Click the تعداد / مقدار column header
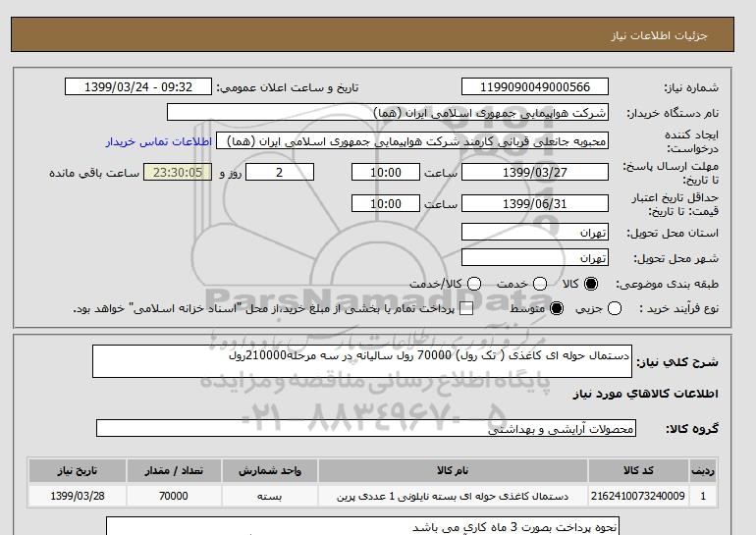 click(x=174, y=471)
